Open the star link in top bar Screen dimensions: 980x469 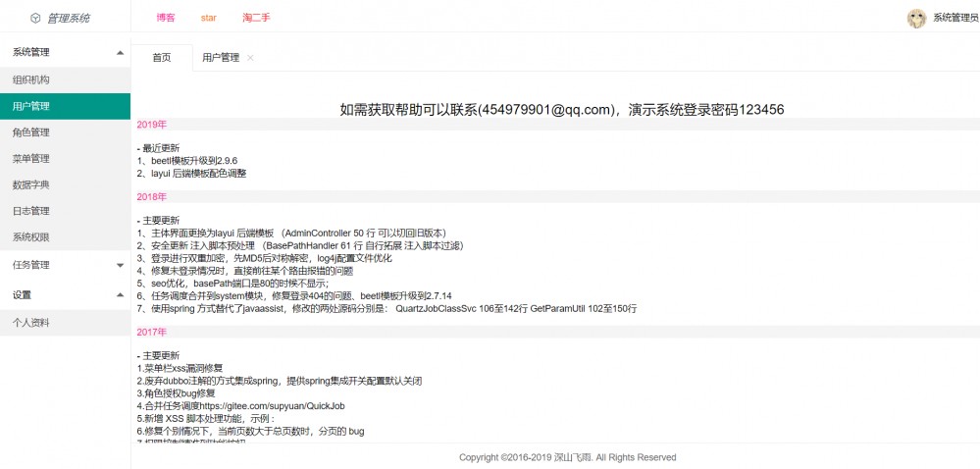[x=209, y=18]
